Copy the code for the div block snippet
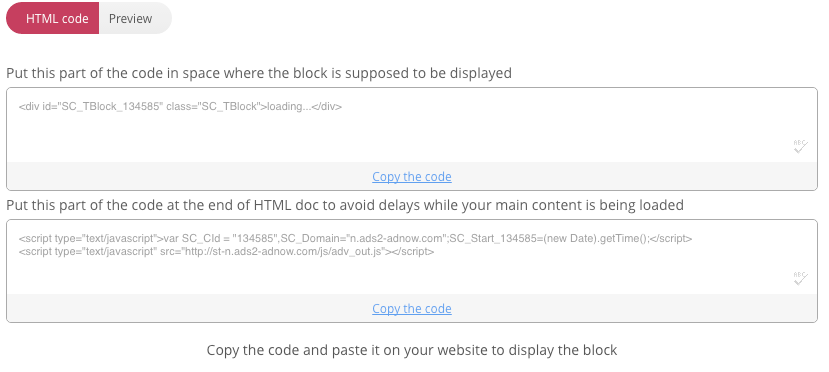Screen dimensions: 829x372 click(x=412, y=176)
